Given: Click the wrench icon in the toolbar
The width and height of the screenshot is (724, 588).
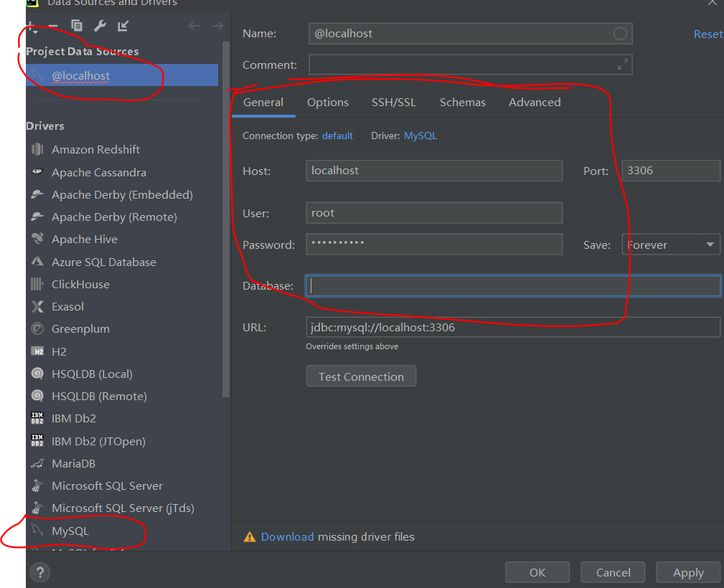Looking at the screenshot, I should click(100, 26).
